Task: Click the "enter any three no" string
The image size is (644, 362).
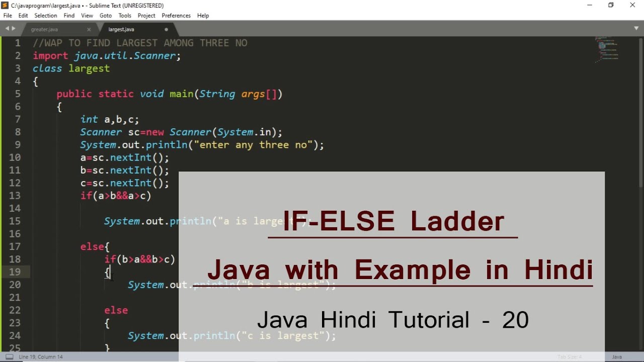Action: 253,145
